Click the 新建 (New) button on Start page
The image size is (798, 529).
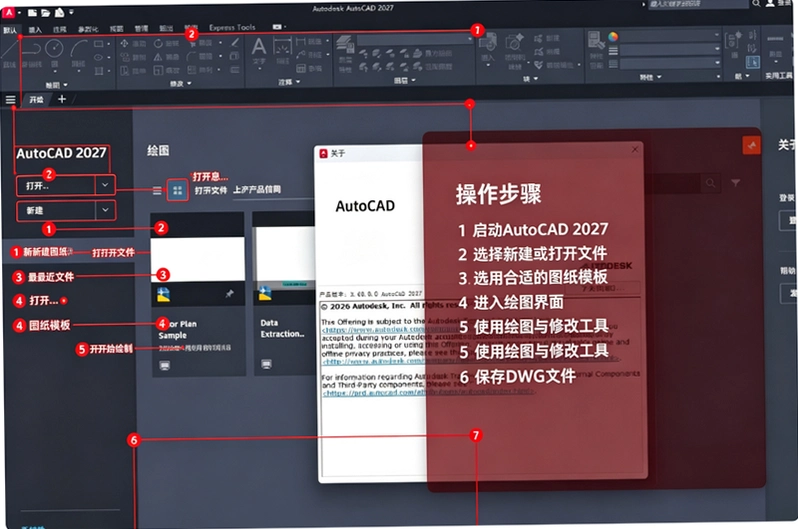point(56,210)
